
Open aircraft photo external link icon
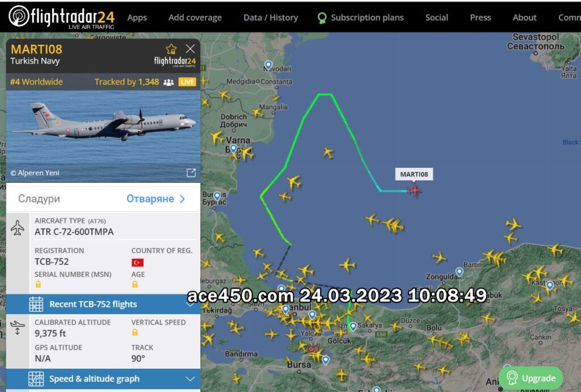(191, 172)
